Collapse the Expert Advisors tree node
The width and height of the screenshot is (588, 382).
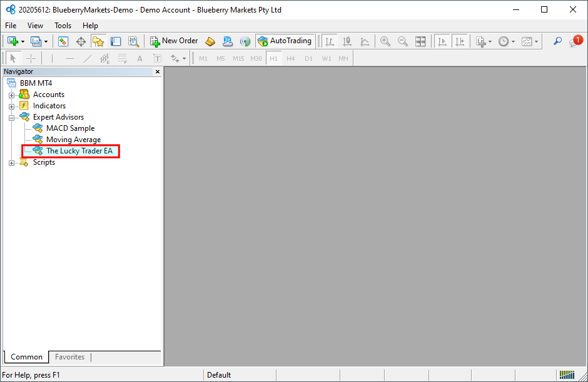[x=12, y=118]
